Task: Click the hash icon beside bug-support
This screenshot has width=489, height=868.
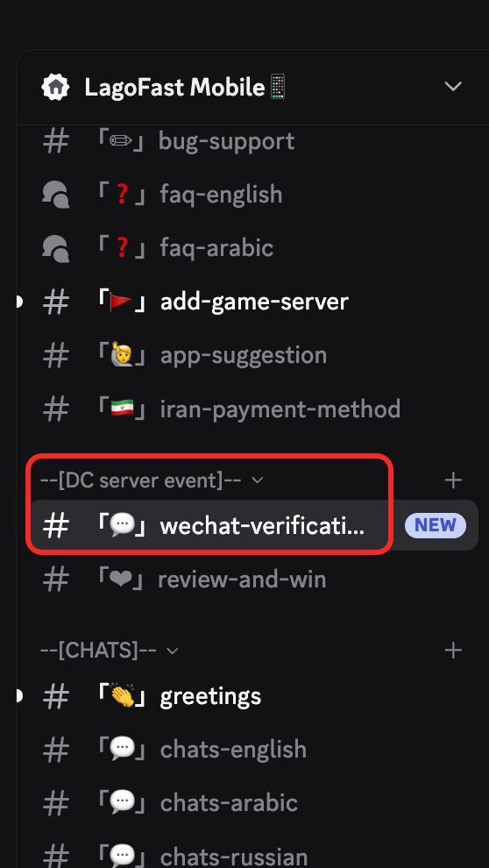Action: click(x=56, y=142)
